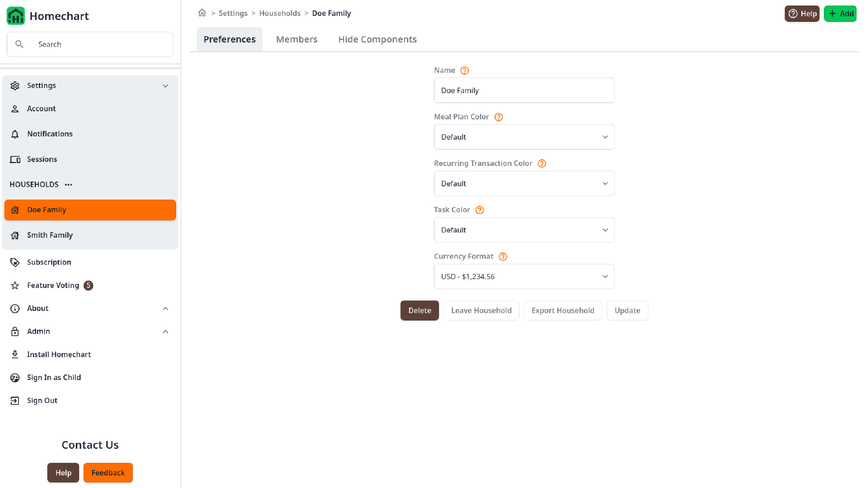The width and height of the screenshot is (868, 488).
Task: Click the household Name input field
Action: (x=524, y=90)
